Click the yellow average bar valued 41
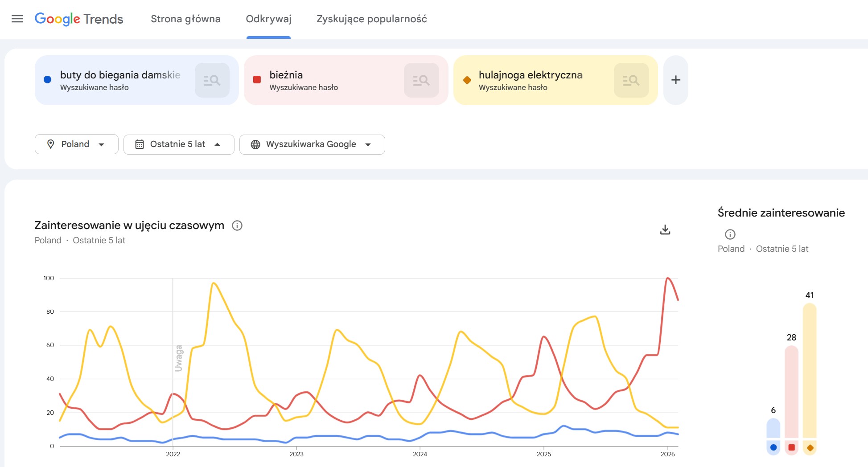This screenshot has height=467, width=868. (809, 370)
